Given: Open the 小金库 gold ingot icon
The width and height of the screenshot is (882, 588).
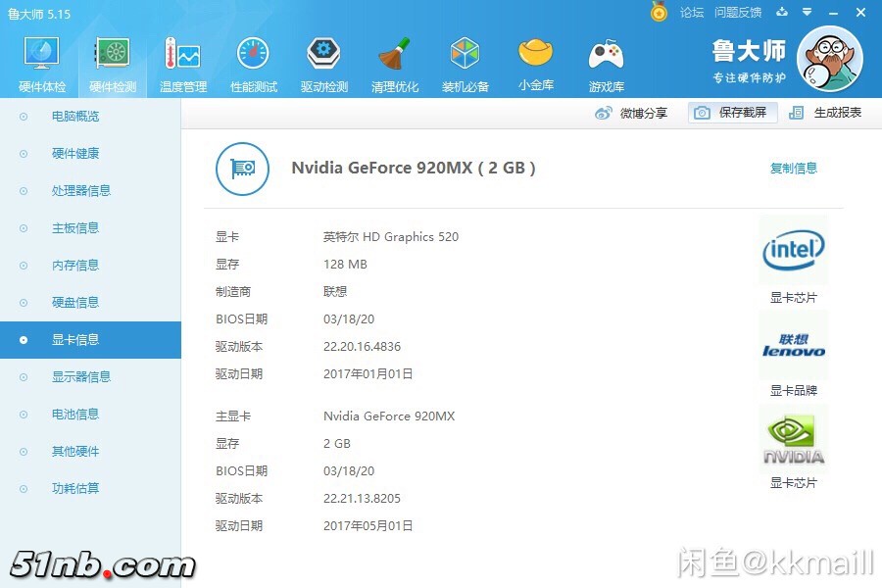Looking at the screenshot, I should 536,62.
